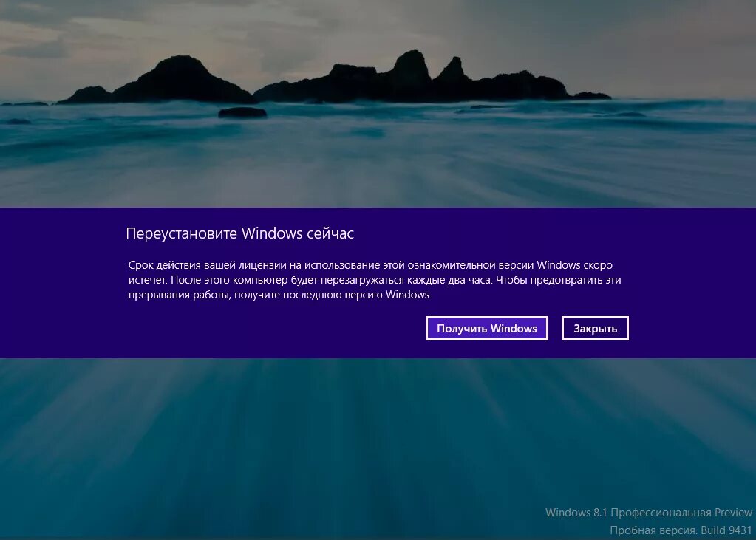Dismiss dialog with the "Закрыть" button
The height and width of the screenshot is (540, 756).
pyautogui.click(x=596, y=328)
